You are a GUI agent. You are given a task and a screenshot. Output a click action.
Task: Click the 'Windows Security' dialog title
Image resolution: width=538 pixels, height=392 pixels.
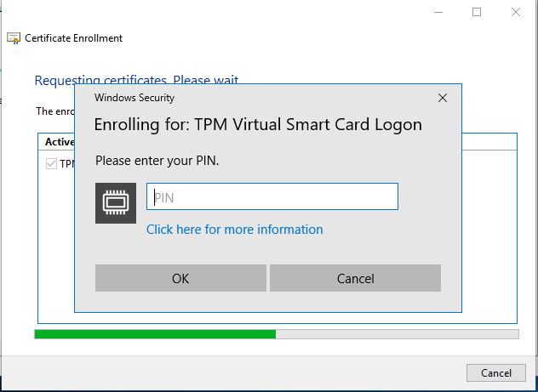coord(134,98)
